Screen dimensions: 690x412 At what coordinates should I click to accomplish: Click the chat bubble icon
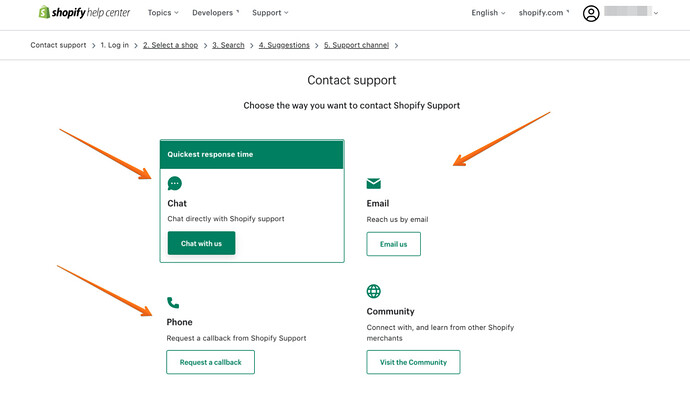(175, 184)
